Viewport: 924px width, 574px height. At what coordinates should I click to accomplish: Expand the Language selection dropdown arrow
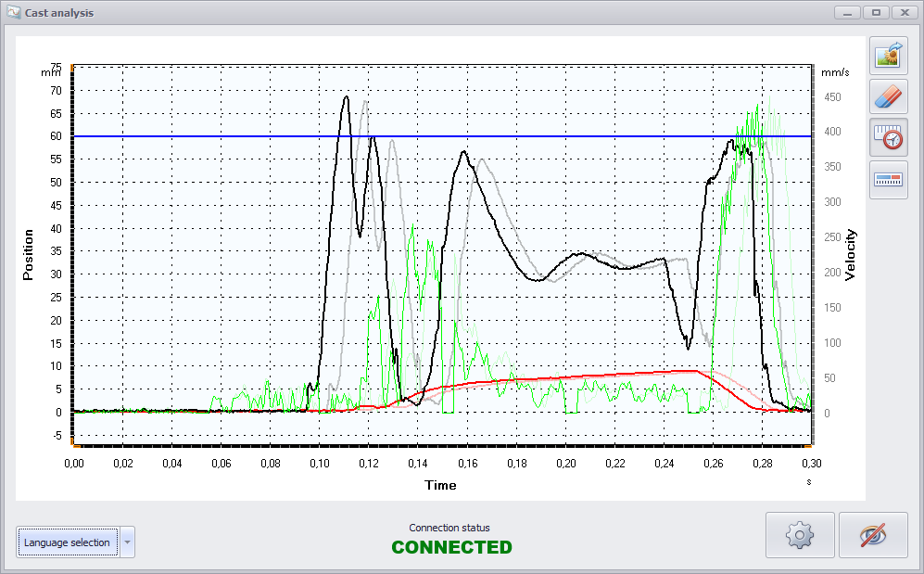click(x=128, y=542)
